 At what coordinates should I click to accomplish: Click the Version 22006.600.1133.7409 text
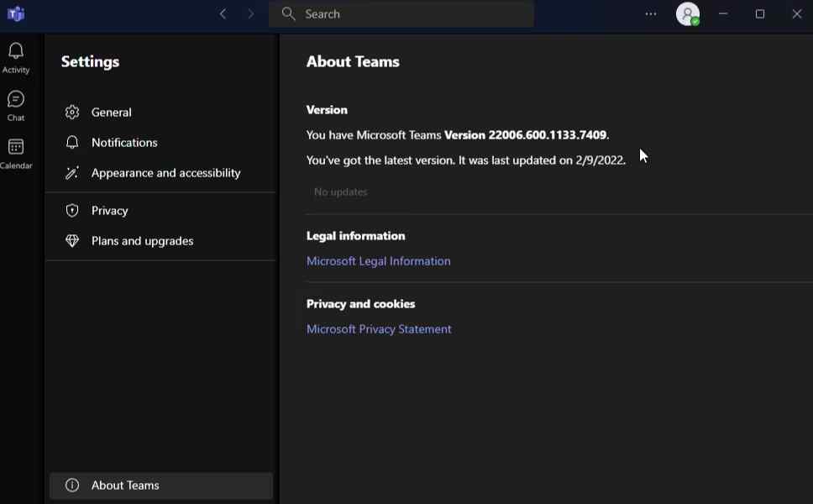point(525,134)
